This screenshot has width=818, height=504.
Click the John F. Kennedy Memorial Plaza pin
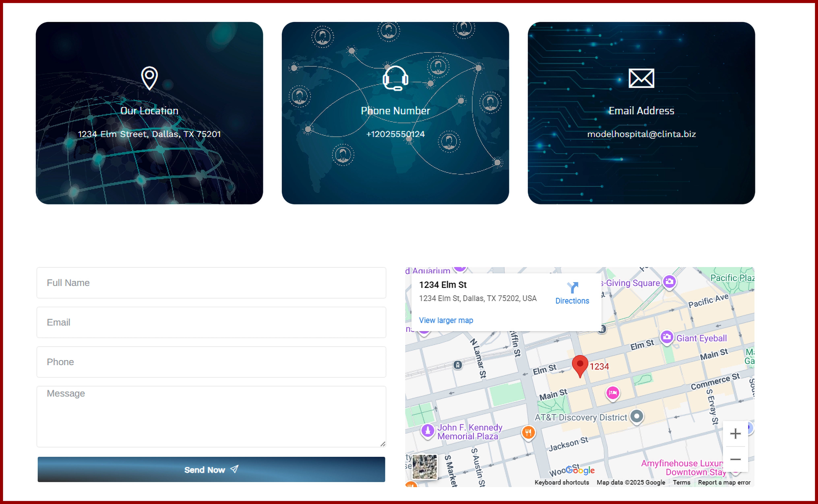(428, 431)
